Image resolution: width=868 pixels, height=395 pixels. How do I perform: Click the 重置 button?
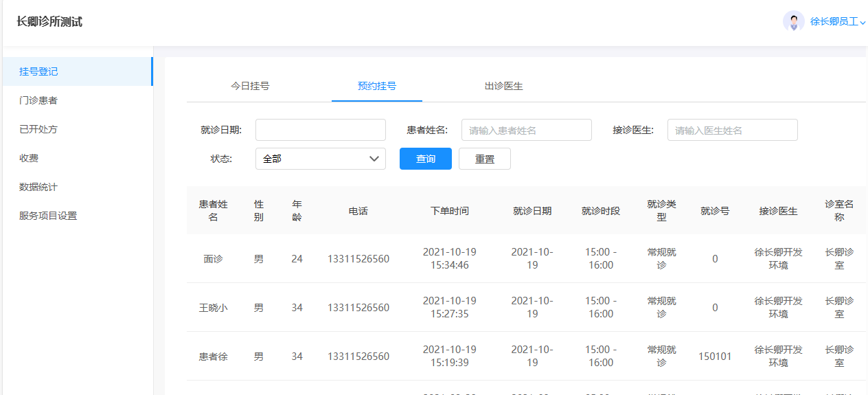[485, 159]
